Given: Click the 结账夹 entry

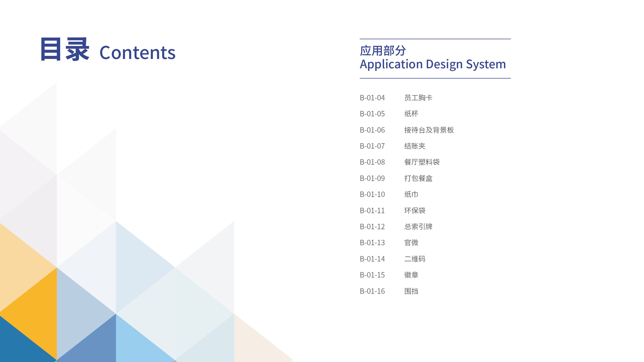Looking at the screenshot, I should [x=415, y=146].
